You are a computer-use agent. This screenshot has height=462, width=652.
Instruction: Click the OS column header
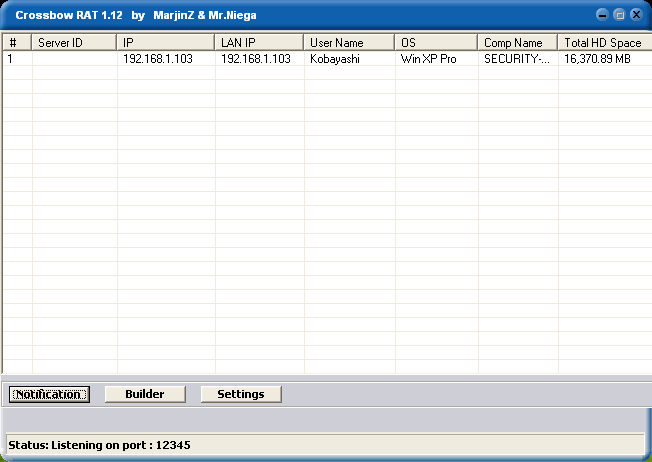click(x=436, y=43)
